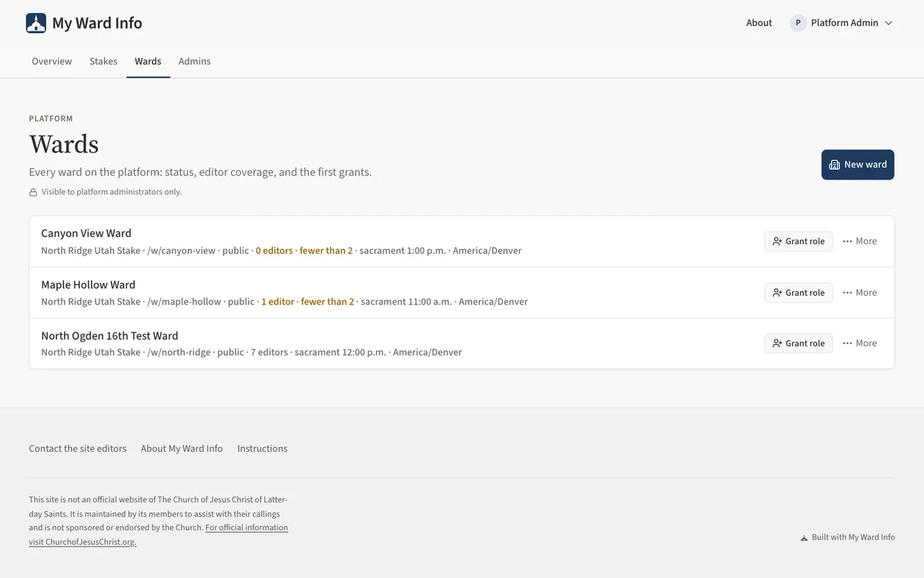
Task: Open the Instructions footer link
Action: (263, 449)
